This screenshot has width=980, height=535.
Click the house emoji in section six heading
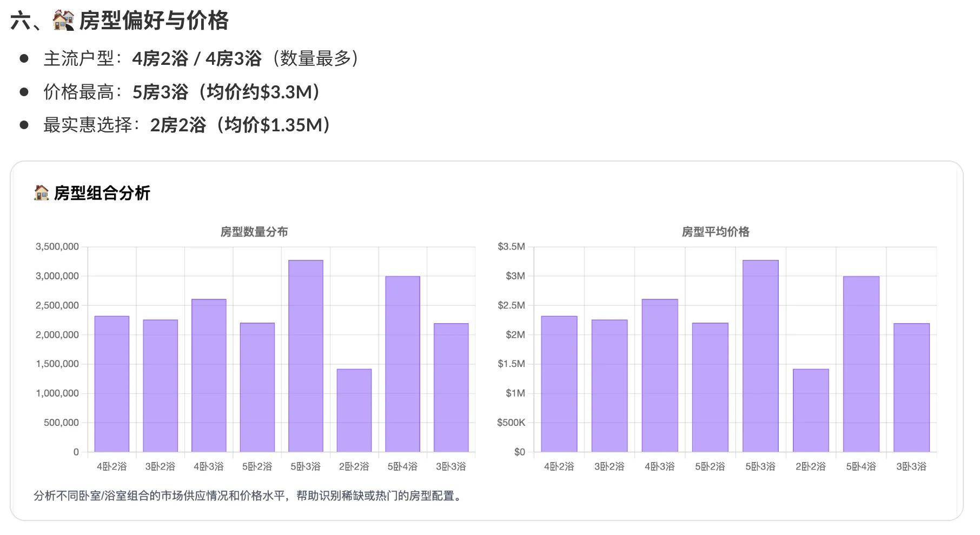coord(63,21)
